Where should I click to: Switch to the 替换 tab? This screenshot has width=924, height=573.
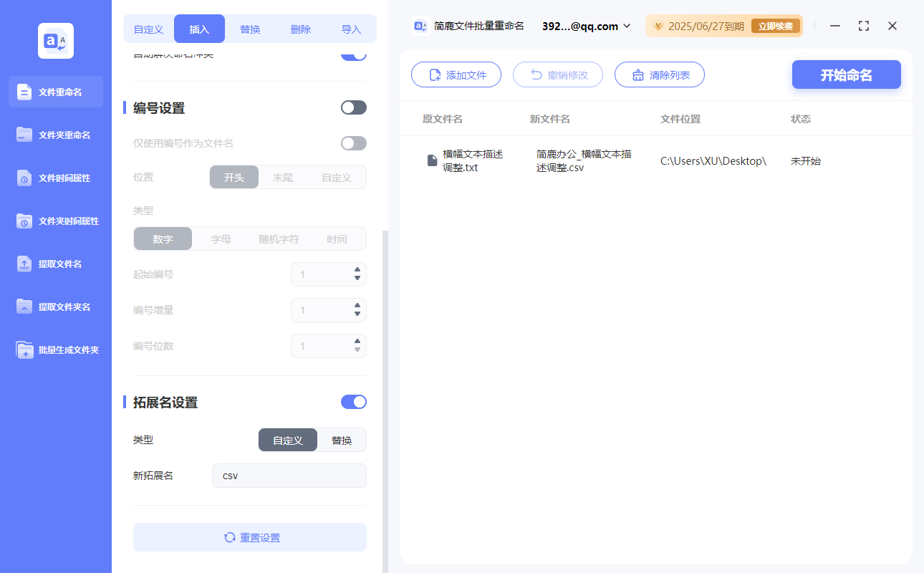[x=250, y=29]
